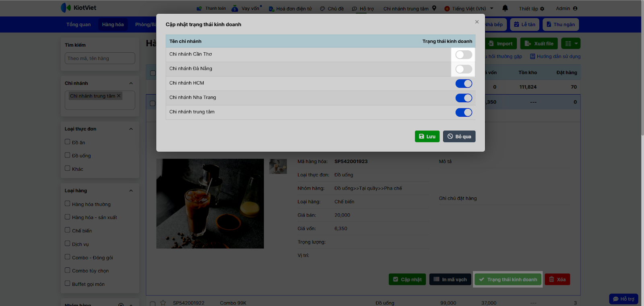
Task: Open Admin user account menu
Action: click(567, 8)
